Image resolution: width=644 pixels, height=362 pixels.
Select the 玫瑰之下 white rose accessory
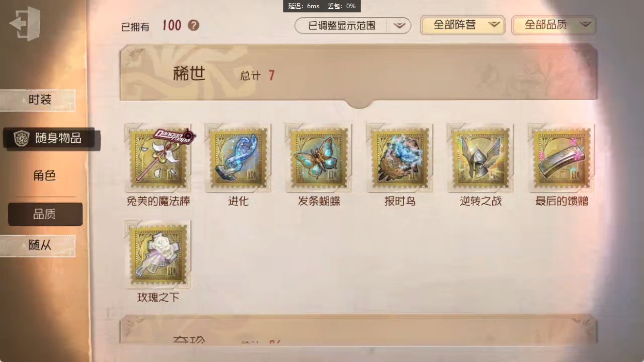coord(158,254)
